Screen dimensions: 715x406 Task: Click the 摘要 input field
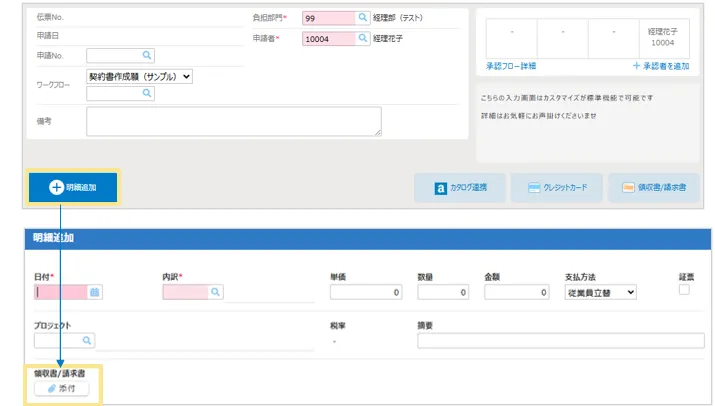point(561,340)
